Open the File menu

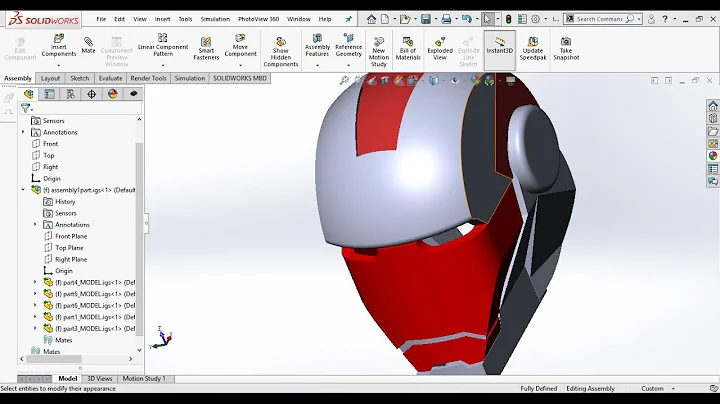[101, 19]
